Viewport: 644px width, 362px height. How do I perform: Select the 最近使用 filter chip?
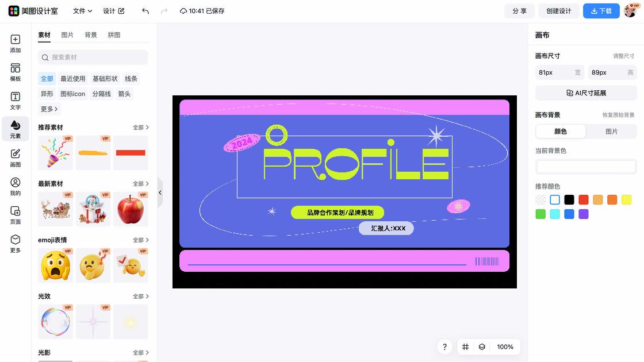[x=72, y=78]
